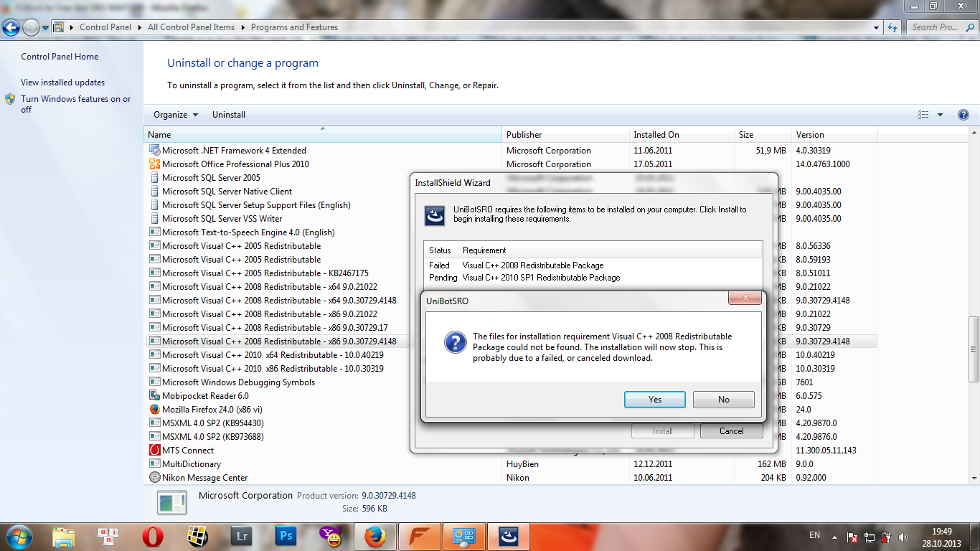Click the Forward navigation arrow
This screenshot has width=980, height=551.
[32, 28]
